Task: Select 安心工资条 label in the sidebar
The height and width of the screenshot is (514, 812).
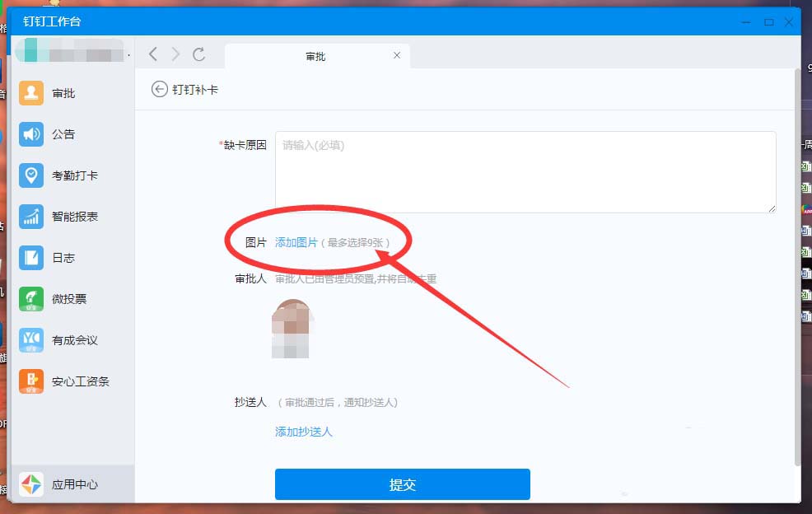Action: [81, 381]
